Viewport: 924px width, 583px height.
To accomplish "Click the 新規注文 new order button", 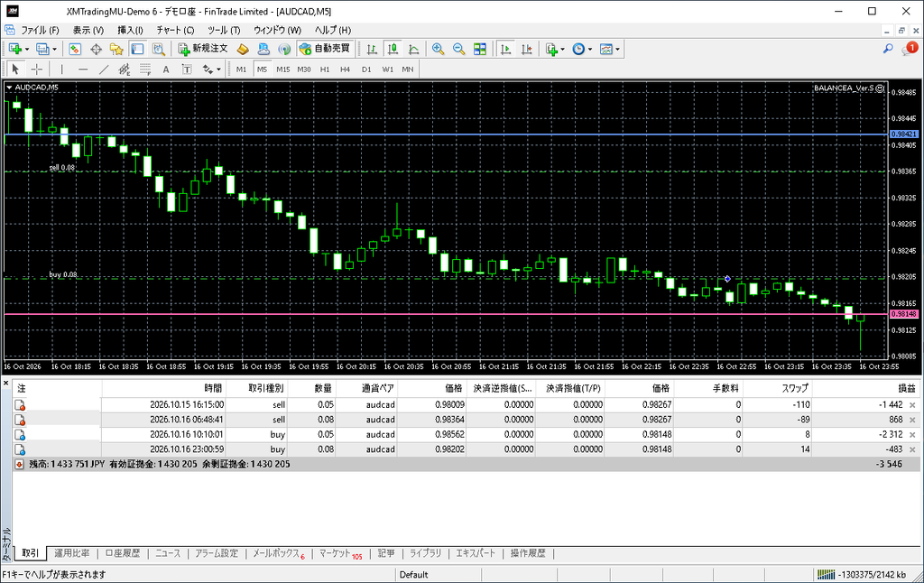I will [203, 50].
